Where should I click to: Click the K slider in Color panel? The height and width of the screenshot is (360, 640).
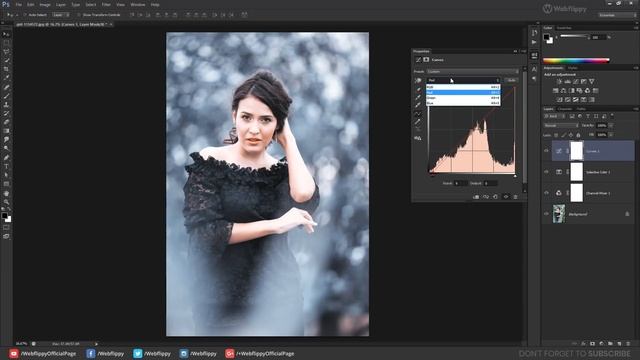tap(574, 37)
